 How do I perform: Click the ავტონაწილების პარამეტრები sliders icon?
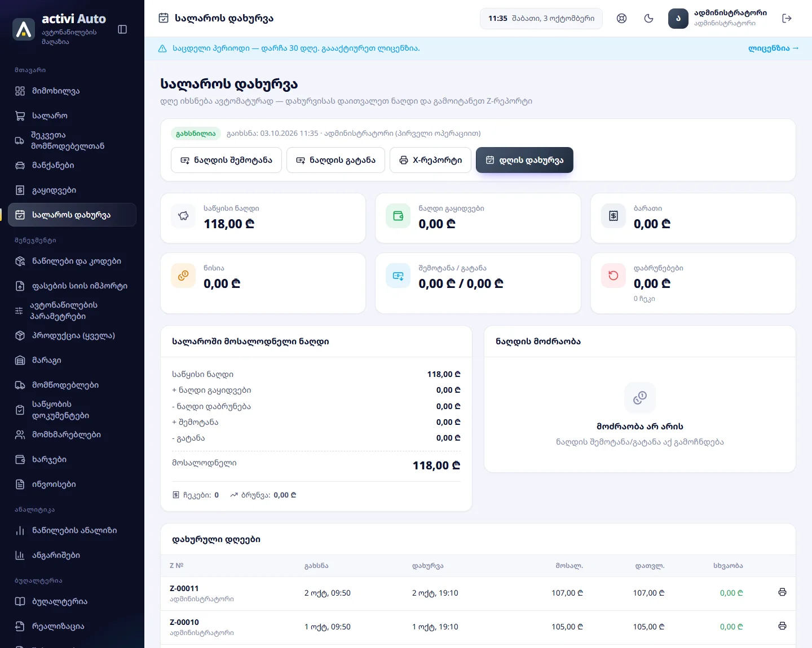pyautogui.click(x=19, y=310)
